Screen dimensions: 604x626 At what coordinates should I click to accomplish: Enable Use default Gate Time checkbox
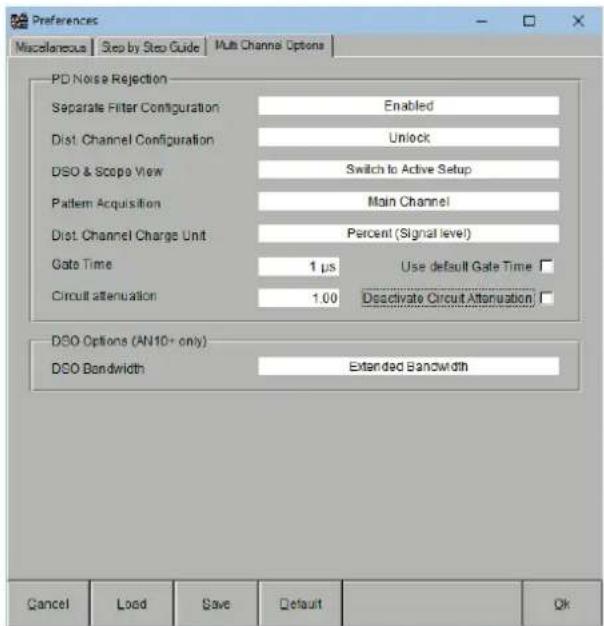547,266
